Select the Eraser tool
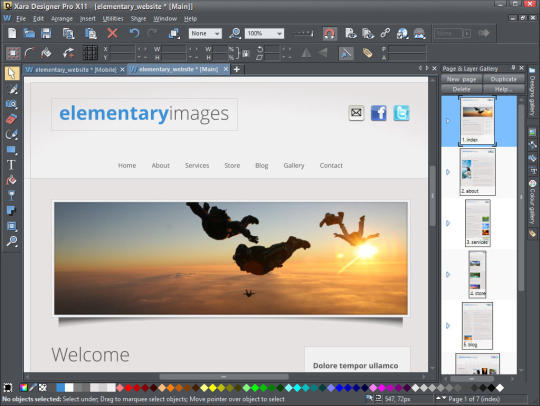The image size is (540, 406). pos(11,119)
